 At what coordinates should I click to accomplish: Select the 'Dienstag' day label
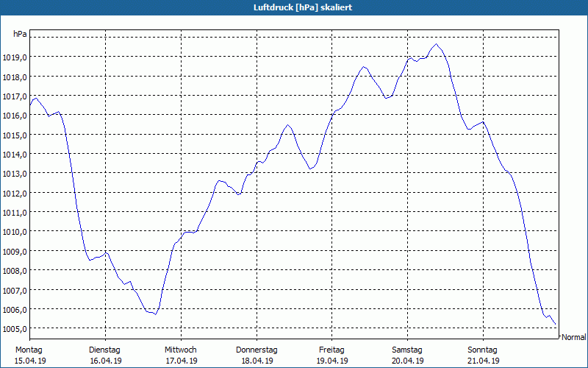(x=104, y=350)
